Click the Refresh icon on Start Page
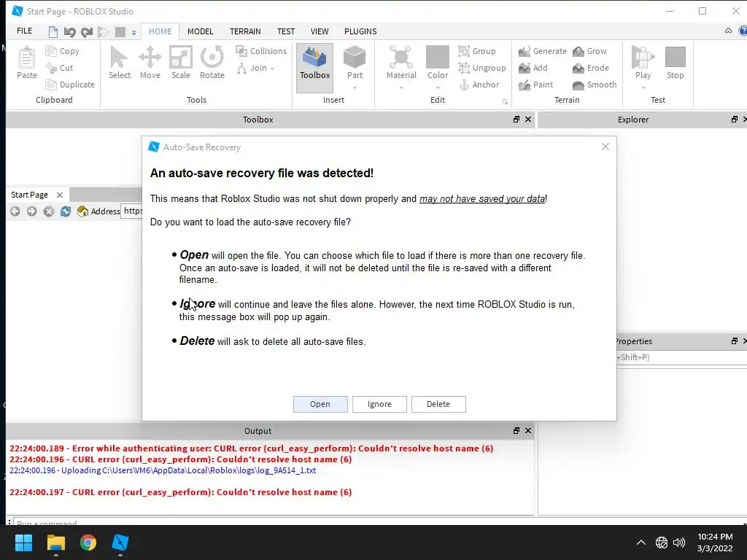 tap(65, 211)
